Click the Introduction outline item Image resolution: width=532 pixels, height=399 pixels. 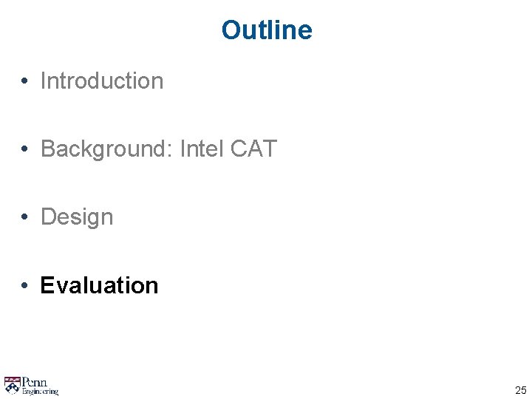coord(102,81)
